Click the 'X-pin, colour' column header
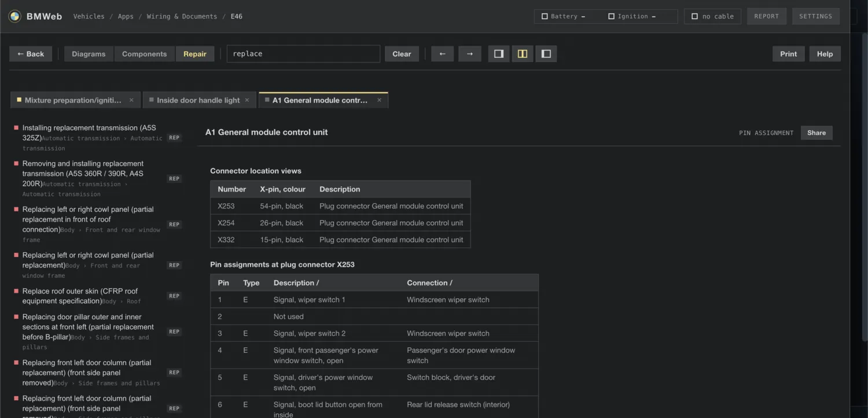The width and height of the screenshot is (868, 418). (283, 189)
